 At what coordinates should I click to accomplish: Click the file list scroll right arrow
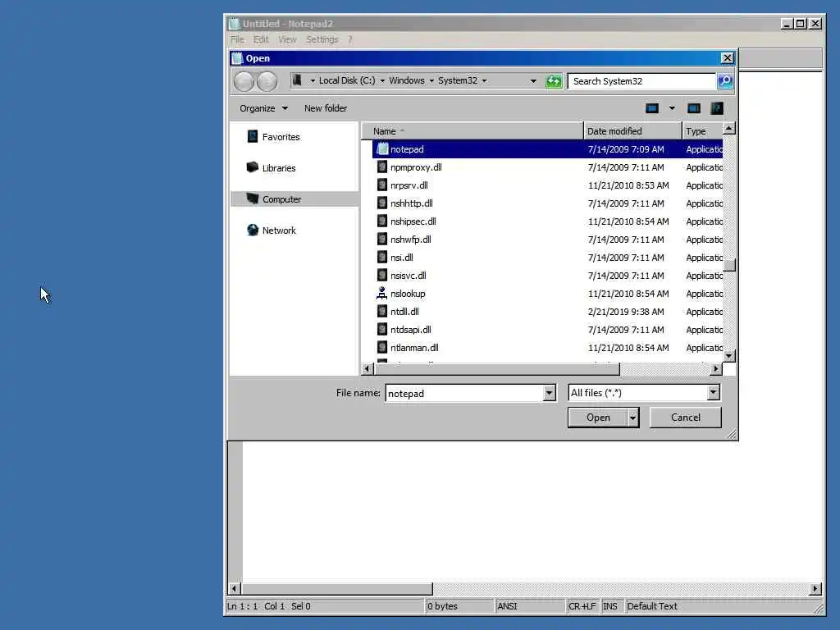pos(715,369)
